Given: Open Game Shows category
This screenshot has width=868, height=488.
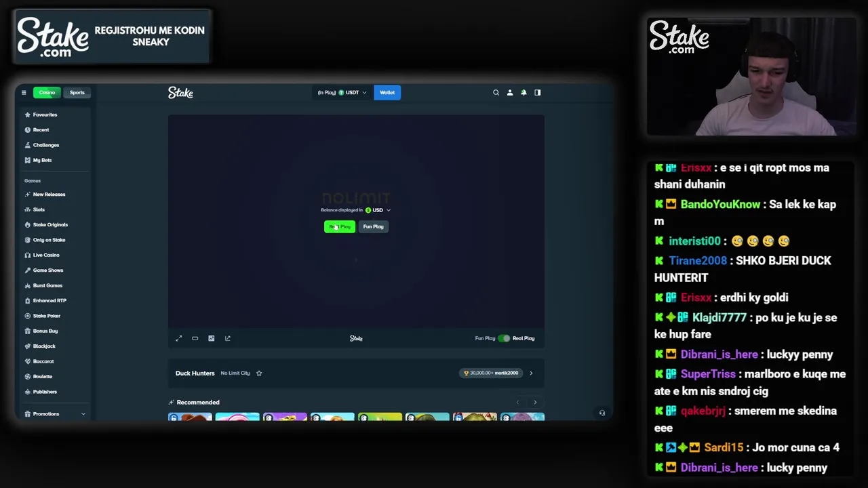Looking at the screenshot, I should pyautogui.click(x=47, y=270).
